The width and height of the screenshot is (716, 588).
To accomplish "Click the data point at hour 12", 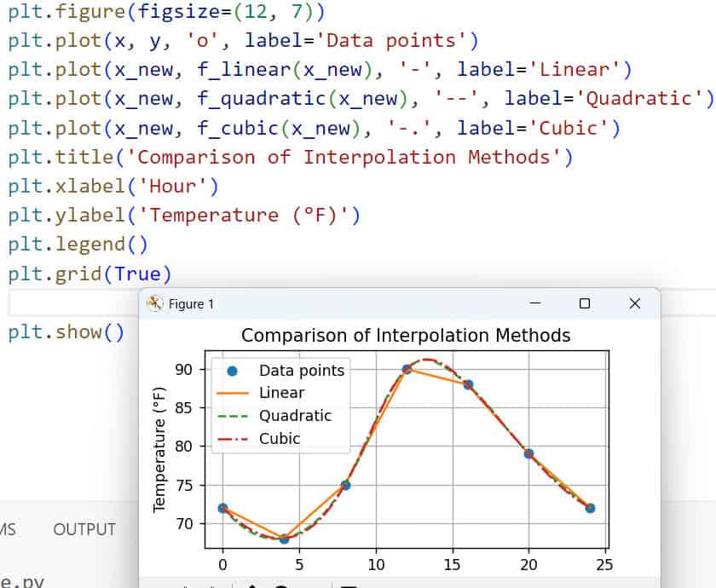I will click(x=407, y=369).
